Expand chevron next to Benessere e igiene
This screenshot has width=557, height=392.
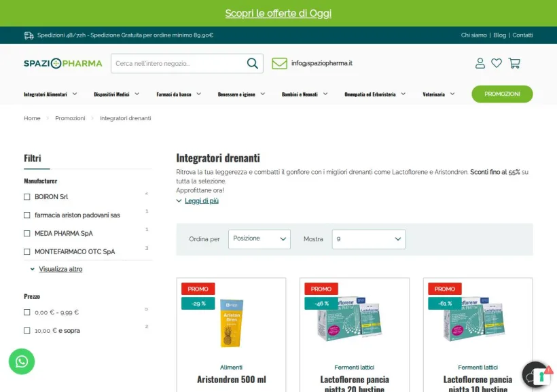click(x=262, y=94)
